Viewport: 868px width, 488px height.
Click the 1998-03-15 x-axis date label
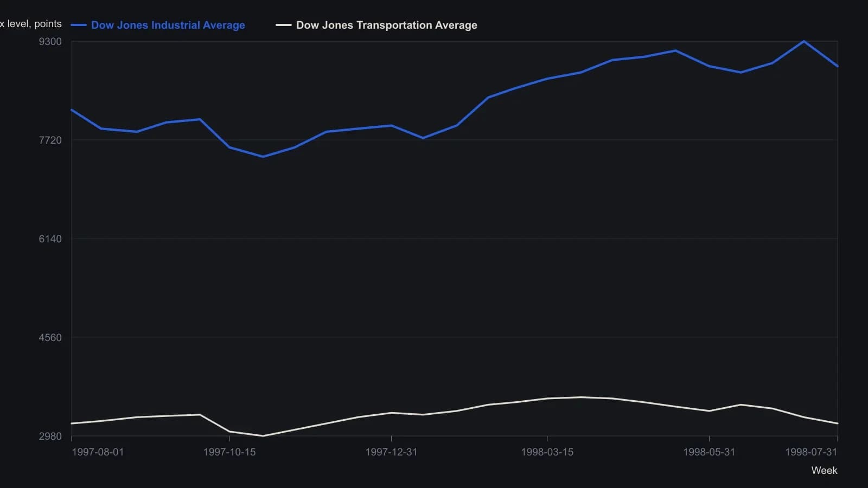point(547,452)
